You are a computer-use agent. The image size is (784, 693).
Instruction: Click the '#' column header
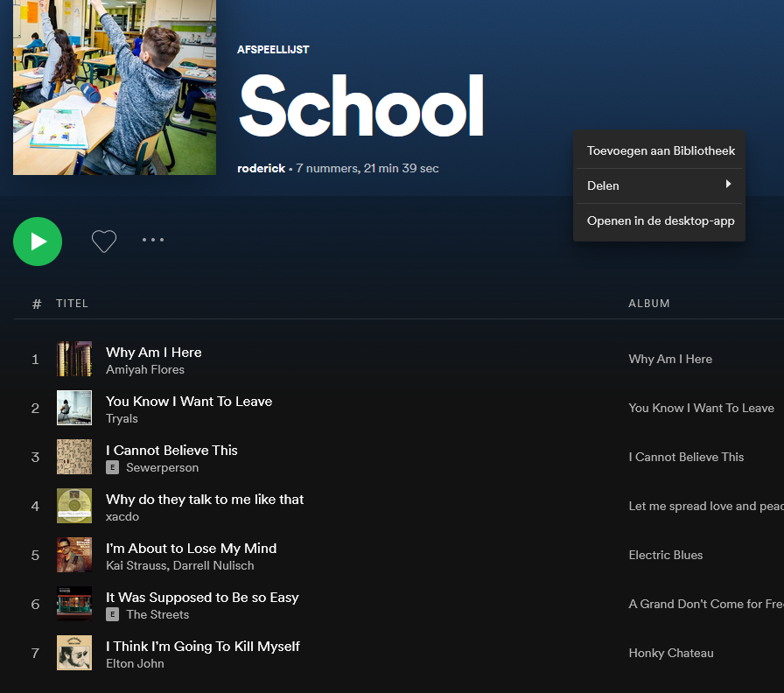pyautogui.click(x=37, y=304)
